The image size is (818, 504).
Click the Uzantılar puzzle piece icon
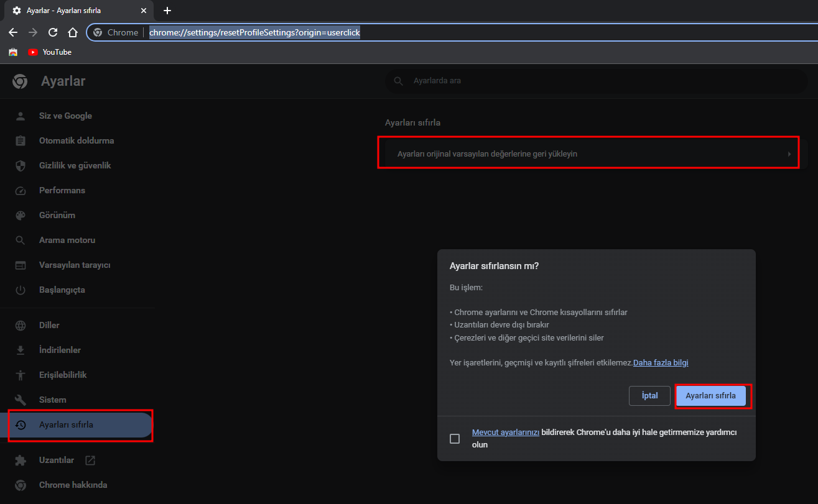tap(21, 460)
